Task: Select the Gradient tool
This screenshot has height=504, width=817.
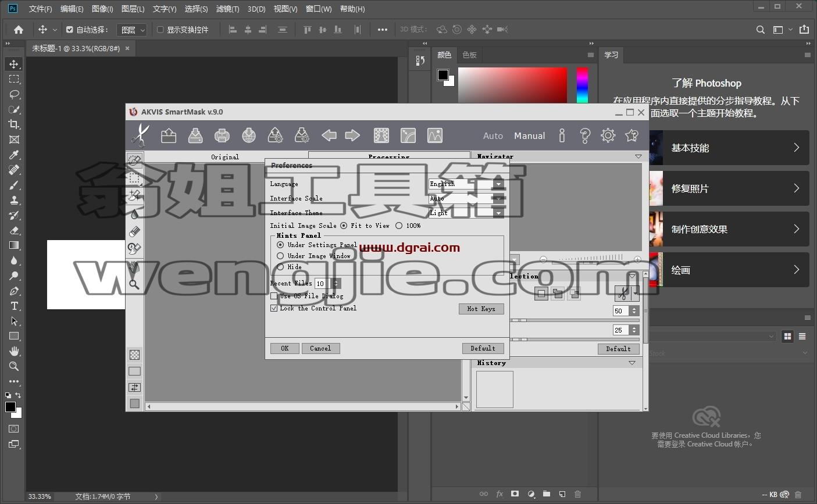Action: click(x=14, y=245)
